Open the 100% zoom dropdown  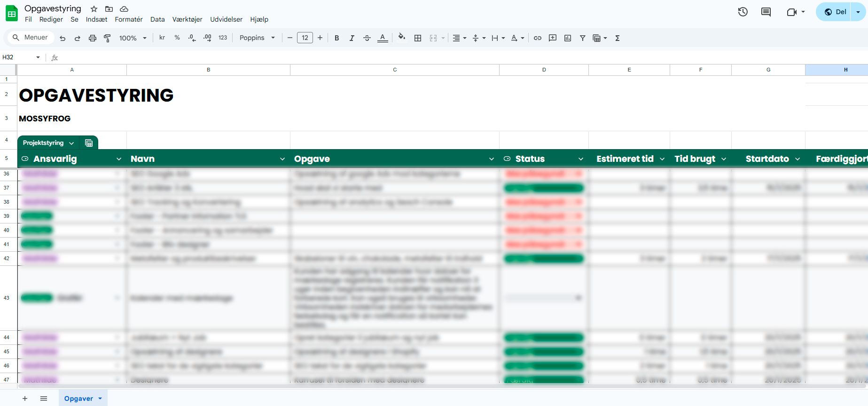click(x=133, y=38)
